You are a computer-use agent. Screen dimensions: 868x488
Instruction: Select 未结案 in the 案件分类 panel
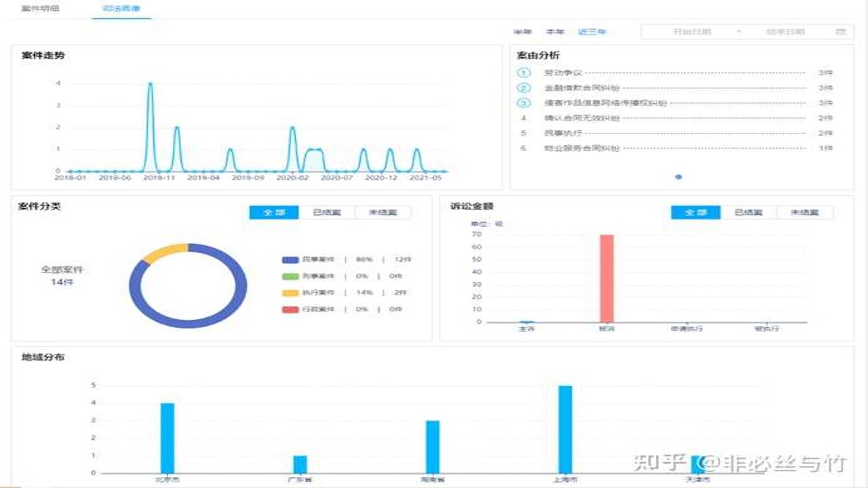[x=383, y=213]
